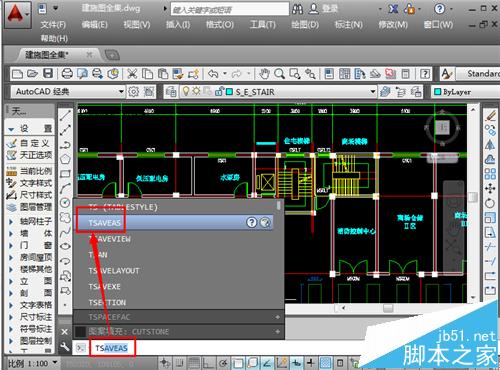This screenshot has height=370, width=500.
Task: Click the Plot printer icon
Action: click(67, 74)
